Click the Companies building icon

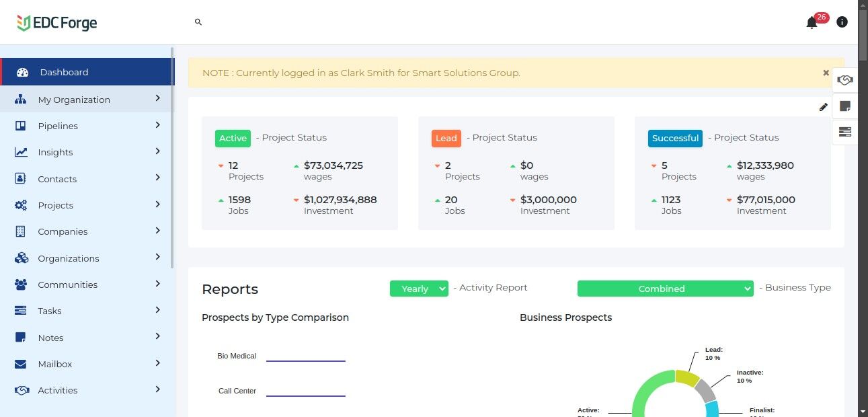[x=21, y=231]
